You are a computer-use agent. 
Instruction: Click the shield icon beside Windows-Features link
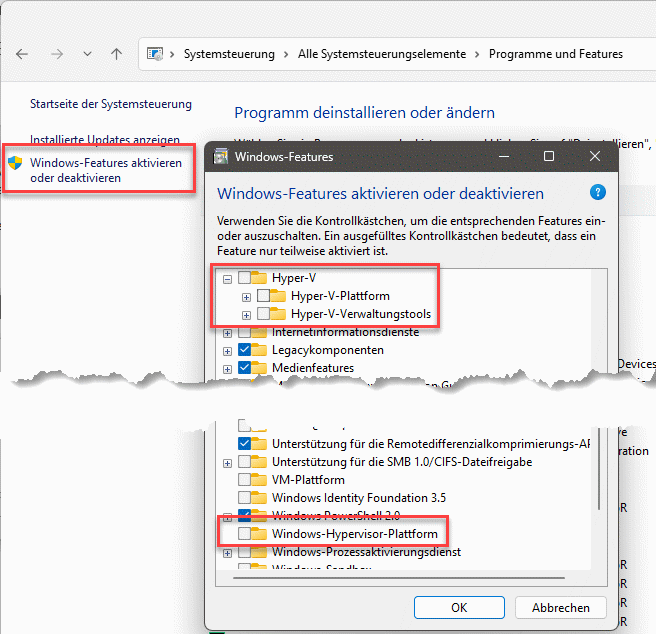(x=15, y=163)
